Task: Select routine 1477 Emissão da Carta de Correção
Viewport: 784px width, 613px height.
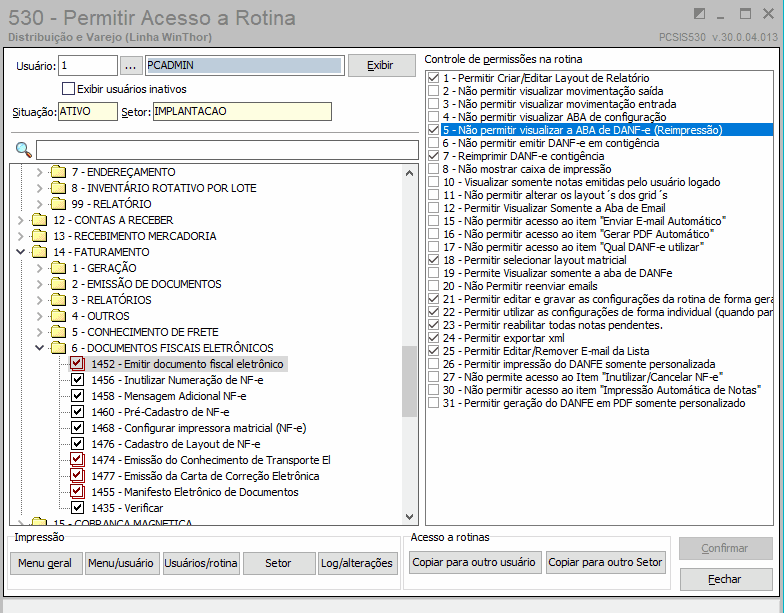Action: 205,476
